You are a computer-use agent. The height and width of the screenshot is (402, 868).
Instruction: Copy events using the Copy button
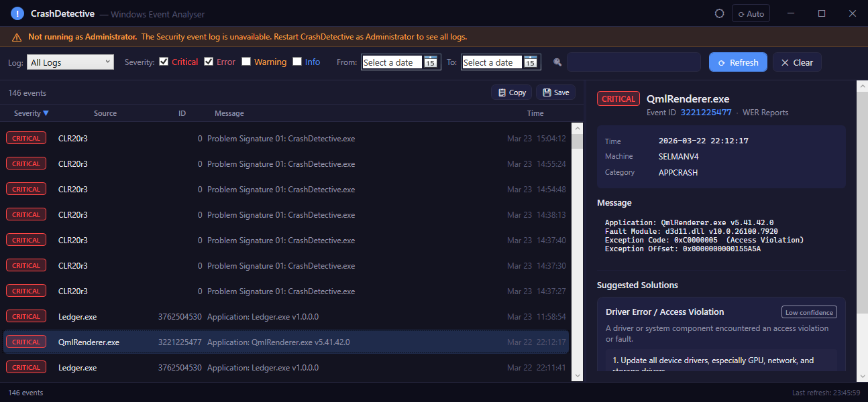(x=511, y=92)
